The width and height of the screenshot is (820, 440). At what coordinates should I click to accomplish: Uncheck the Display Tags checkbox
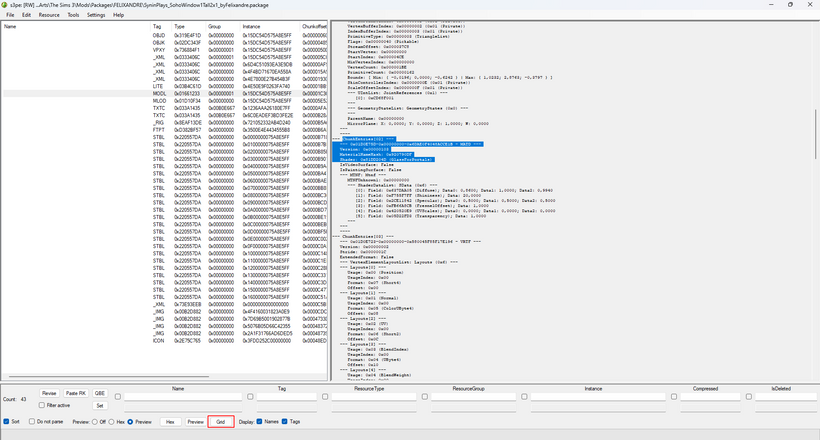[284, 422]
